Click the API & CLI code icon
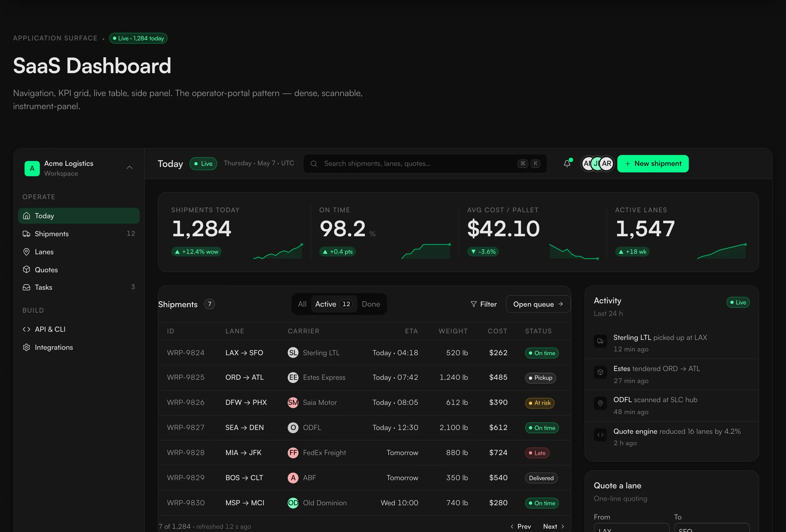Image resolution: width=786 pixels, height=532 pixels. tap(27, 329)
